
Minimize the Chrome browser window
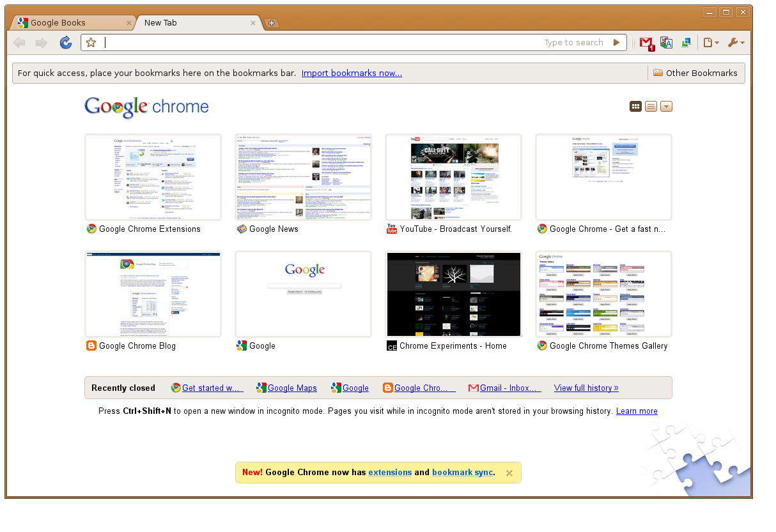710,12
